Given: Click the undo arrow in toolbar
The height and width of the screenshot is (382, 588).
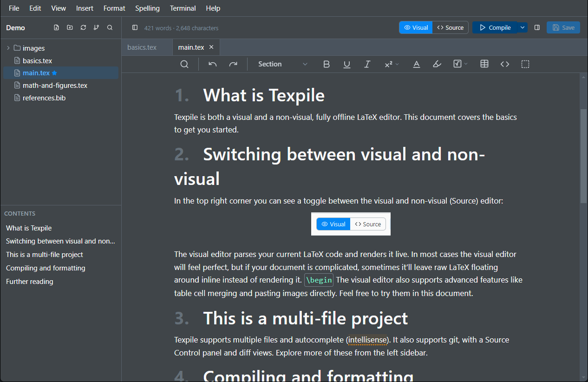Looking at the screenshot, I should pos(213,64).
